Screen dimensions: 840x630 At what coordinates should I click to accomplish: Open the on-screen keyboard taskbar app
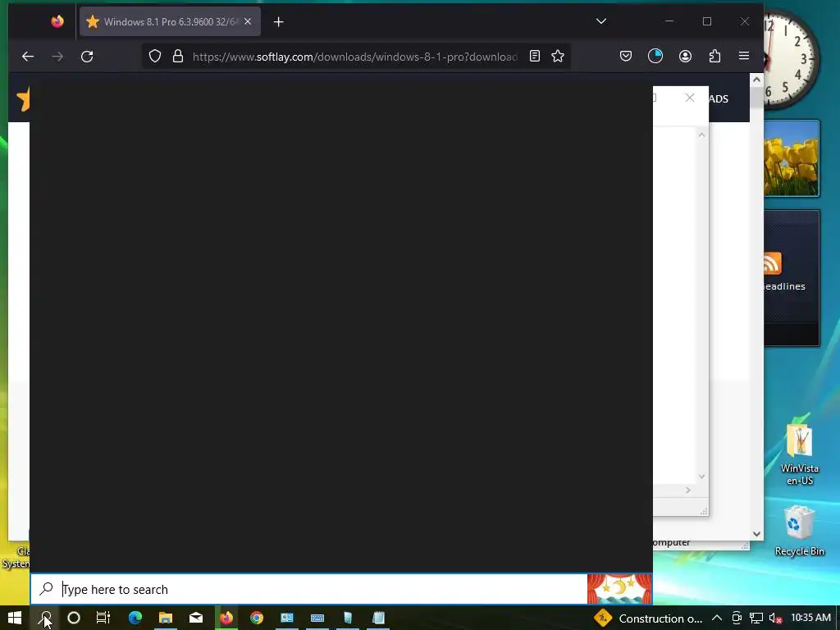click(317, 618)
